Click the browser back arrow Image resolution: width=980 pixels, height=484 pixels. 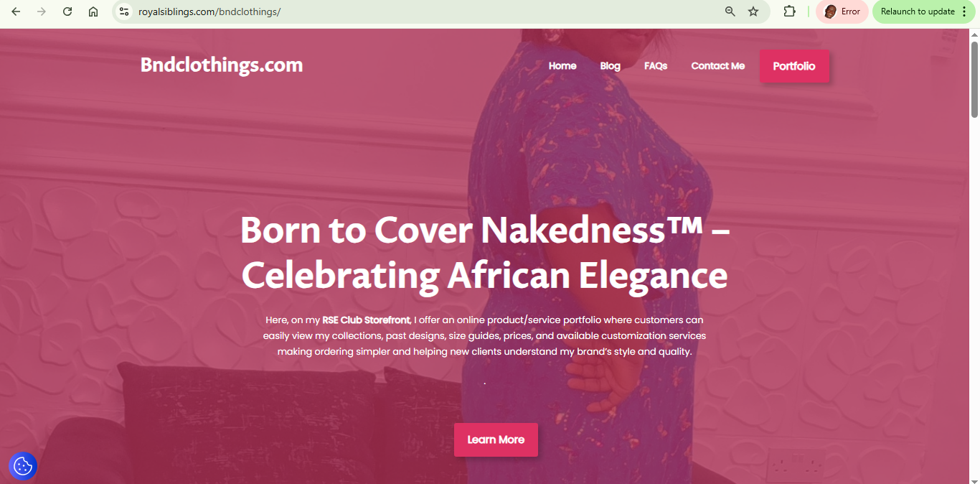16,11
